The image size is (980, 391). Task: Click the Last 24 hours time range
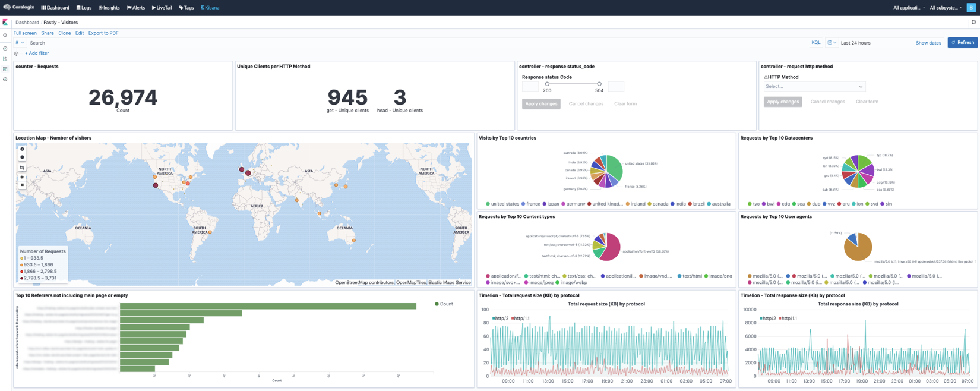pyautogui.click(x=856, y=43)
